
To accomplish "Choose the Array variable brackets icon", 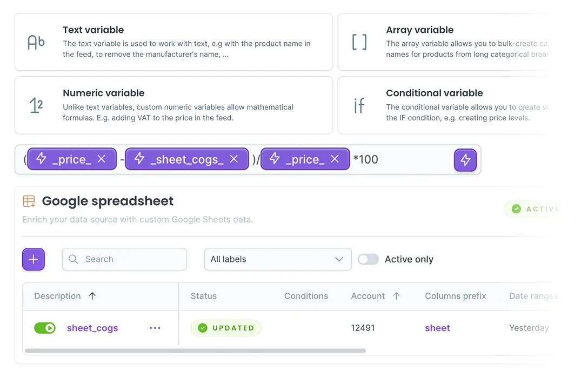I will tap(359, 42).
